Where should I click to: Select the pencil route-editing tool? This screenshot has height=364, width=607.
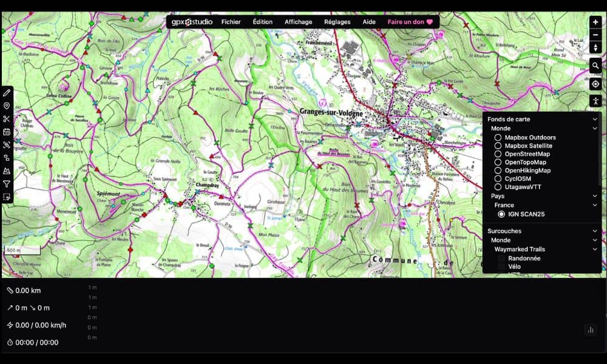click(7, 93)
